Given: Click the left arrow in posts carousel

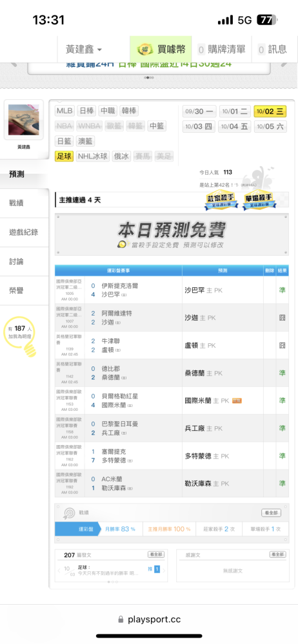Looking at the screenshot, I should point(59,570).
